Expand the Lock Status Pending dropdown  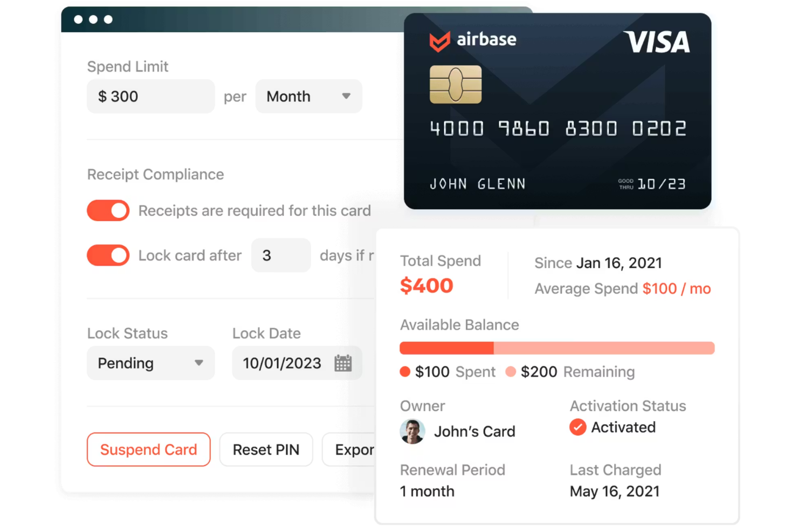point(150,363)
